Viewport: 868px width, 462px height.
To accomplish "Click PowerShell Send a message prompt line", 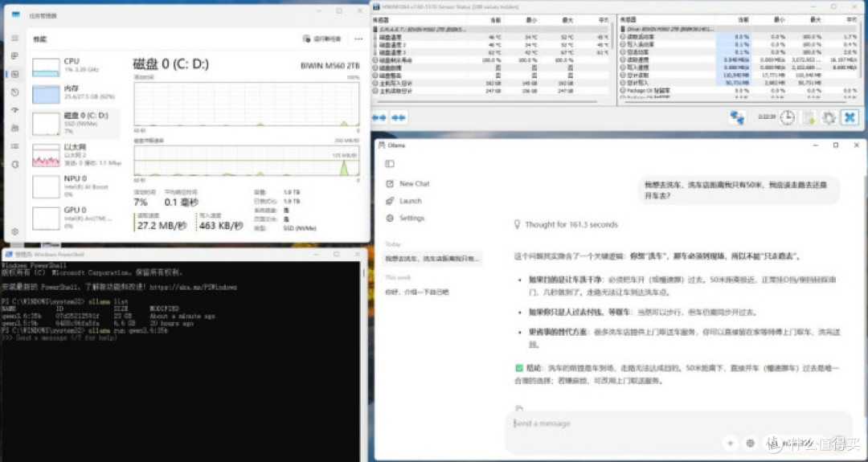I will click(59, 337).
